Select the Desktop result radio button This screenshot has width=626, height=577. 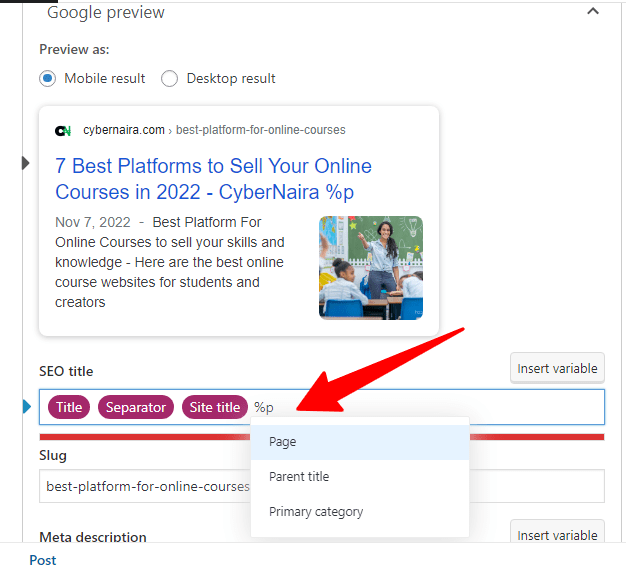coord(169,78)
